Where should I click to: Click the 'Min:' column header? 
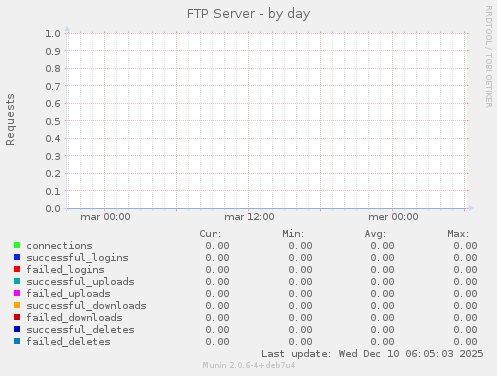click(293, 234)
